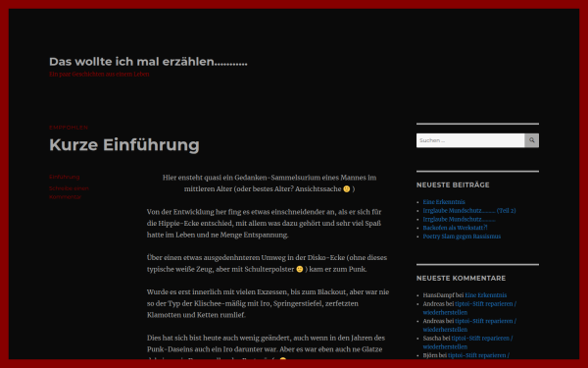The height and width of the screenshot is (368, 588).
Task: Open Poetry Slam gegen Rassismus post
Action: click(462, 237)
